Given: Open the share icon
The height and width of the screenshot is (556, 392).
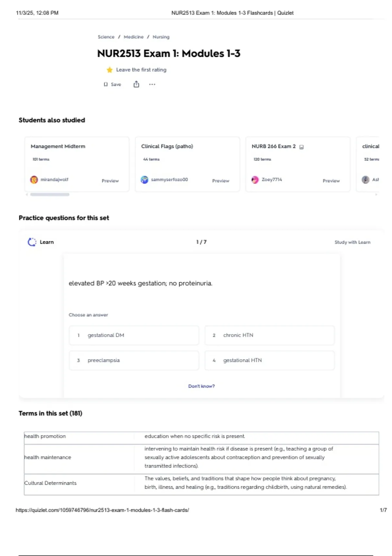Looking at the screenshot, I should coord(136,84).
